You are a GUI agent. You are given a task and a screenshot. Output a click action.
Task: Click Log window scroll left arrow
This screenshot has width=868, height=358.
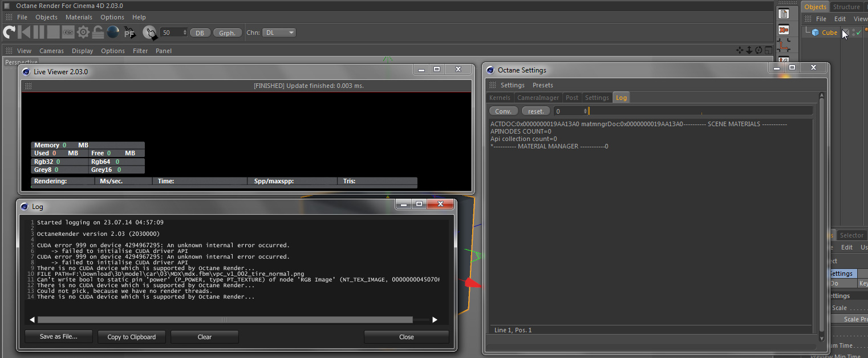pyautogui.click(x=32, y=320)
